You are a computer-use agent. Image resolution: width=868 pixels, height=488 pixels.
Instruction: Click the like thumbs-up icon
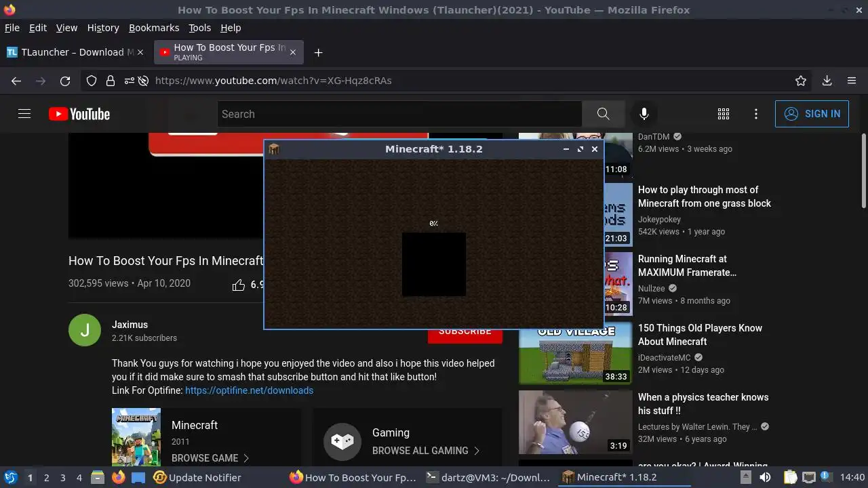(239, 285)
